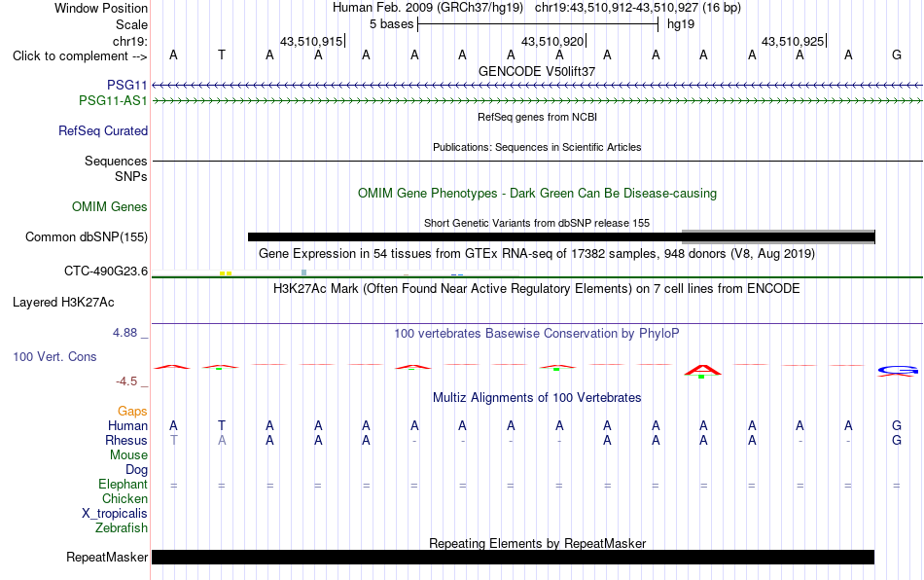Click the Zebrafish alignment row label
924x580 pixels.
click(x=122, y=528)
